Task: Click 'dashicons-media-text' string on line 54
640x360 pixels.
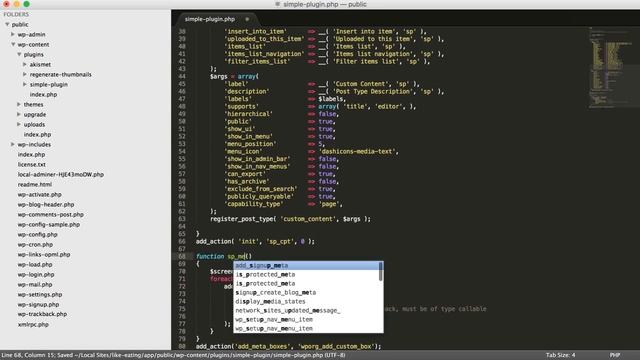Action: pyautogui.click(x=358, y=151)
